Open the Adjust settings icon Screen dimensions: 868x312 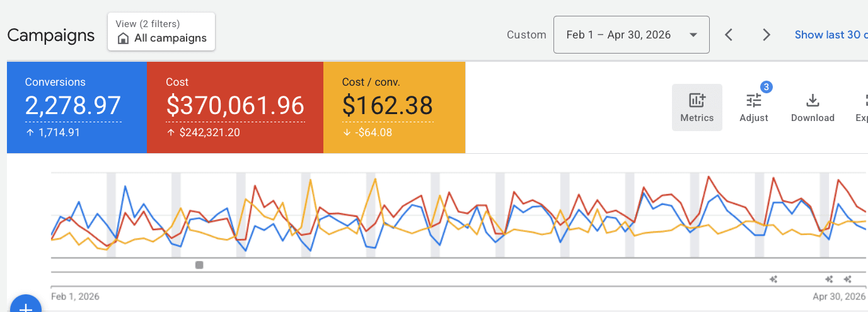[754, 107]
